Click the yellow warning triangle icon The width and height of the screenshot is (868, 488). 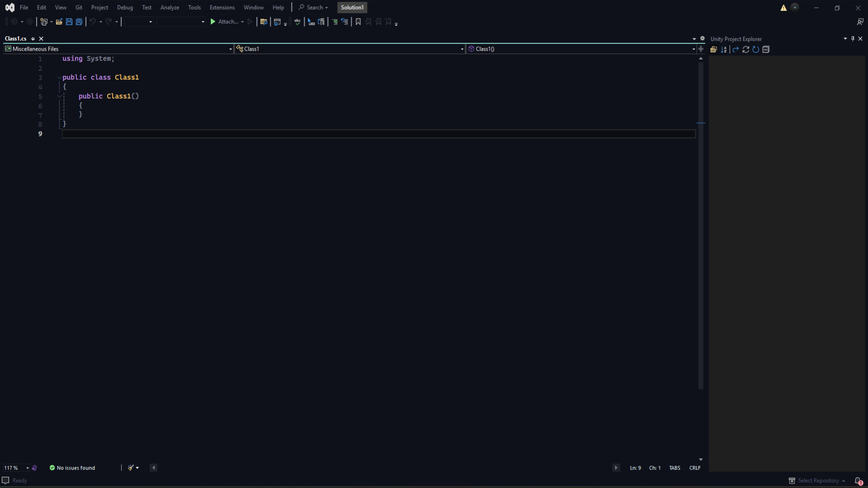tap(783, 8)
